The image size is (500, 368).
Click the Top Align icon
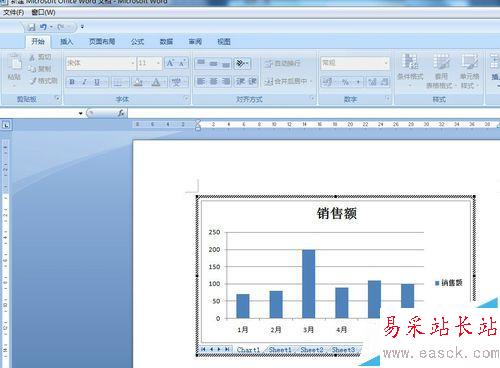click(x=201, y=63)
